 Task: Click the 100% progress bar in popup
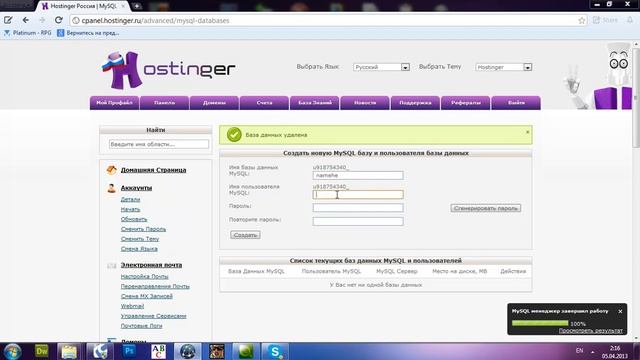[540, 323]
